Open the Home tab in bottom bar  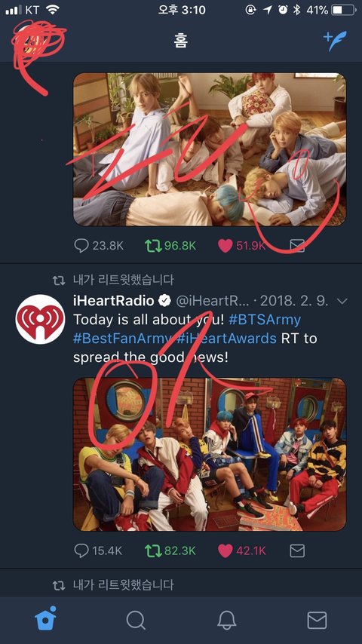(45, 618)
